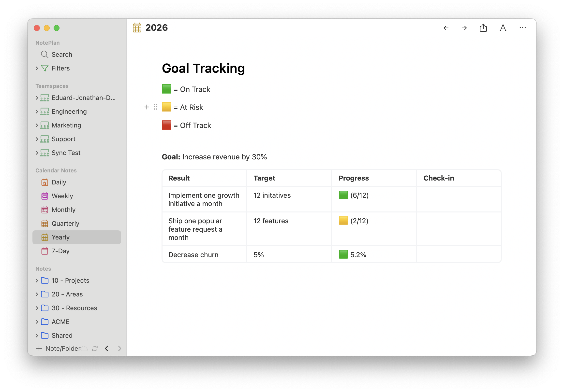This screenshot has height=392, width=564.
Task: Click the drag handle beside At Risk
Action: click(156, 107)
